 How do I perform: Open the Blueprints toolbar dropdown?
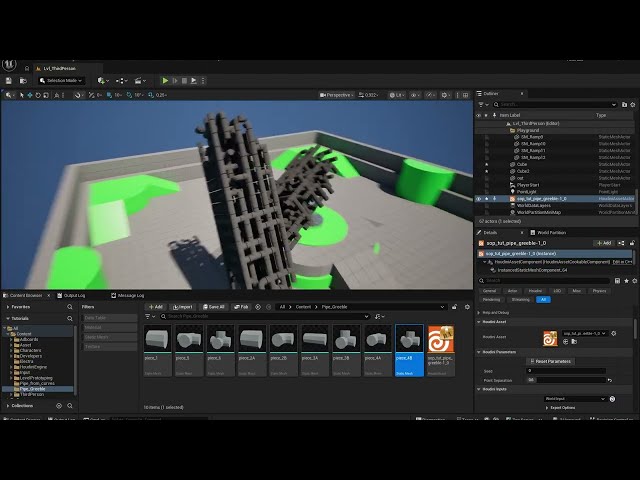click(x=121, y=81)
